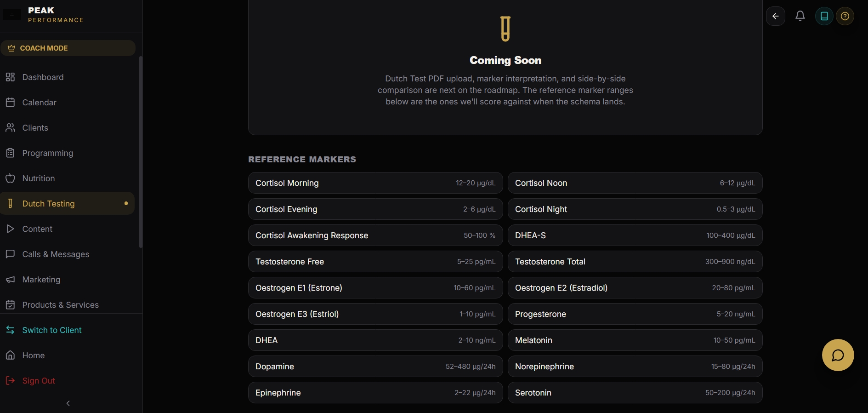The image size is (868, 413).
Task: Select the Serotonin marker row
Action: tap(635, 392)
